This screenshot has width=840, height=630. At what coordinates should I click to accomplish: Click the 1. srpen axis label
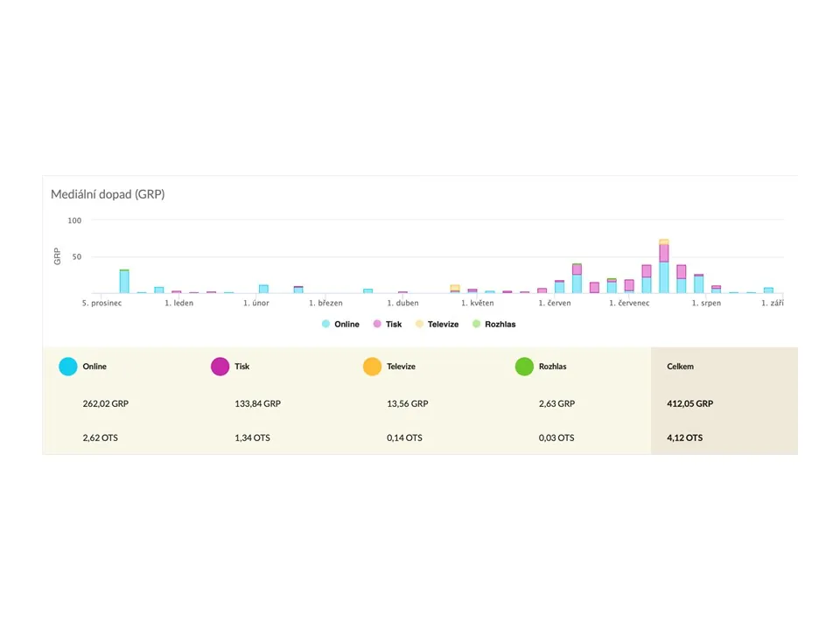pos(706,304)
